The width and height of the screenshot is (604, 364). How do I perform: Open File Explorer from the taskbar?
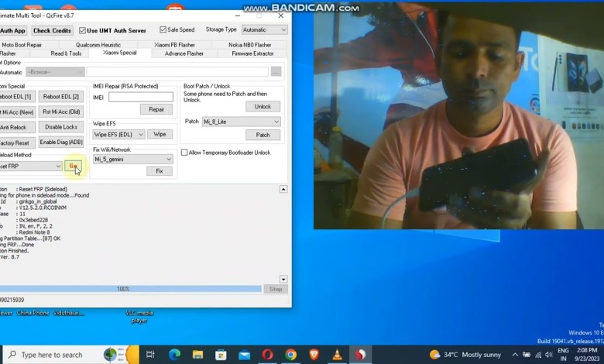click(197, 355)
